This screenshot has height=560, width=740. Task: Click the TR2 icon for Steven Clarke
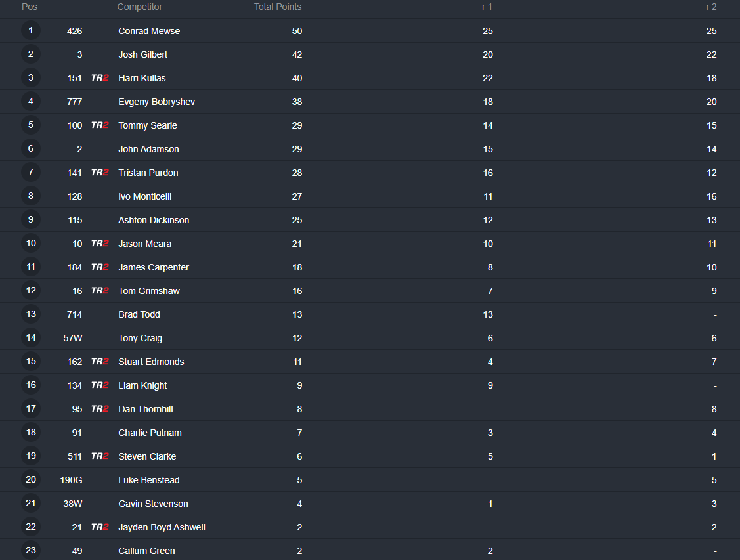(100, 456)
